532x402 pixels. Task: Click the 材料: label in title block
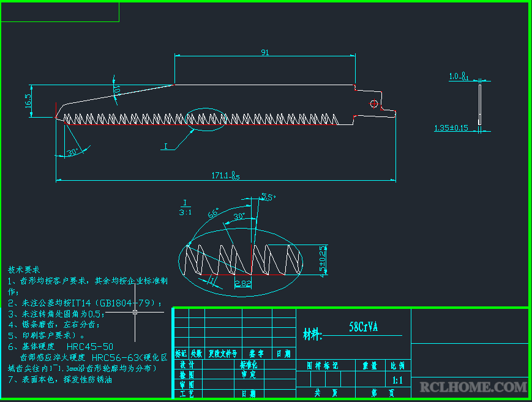coord(312,335)
